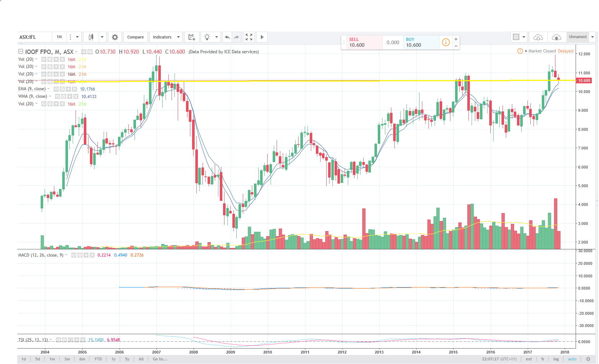Select the 5y time range
The image size is (599, 364).
(127, 359)
